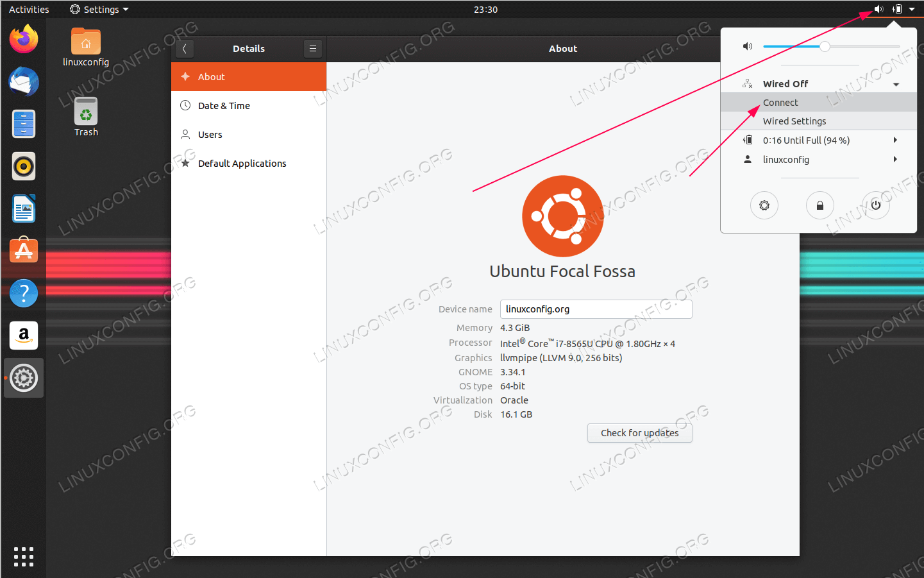
Task: Lock the screen with the padlock button
Action: (x=820, y=205)
